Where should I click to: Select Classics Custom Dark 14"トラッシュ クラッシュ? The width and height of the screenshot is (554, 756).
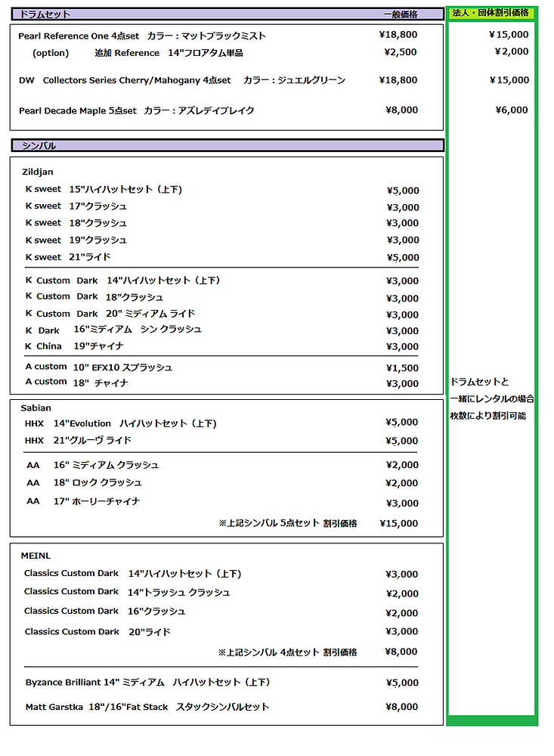(127, 592)
